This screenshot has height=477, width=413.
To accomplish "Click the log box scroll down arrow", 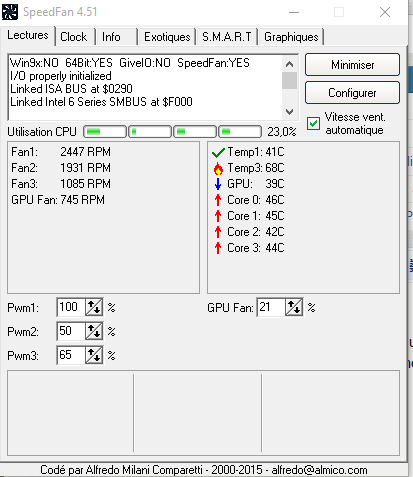I will point(289,112).
